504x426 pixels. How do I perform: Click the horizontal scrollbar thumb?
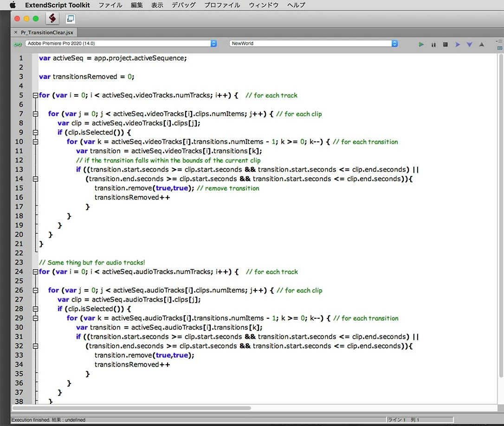pyautogui.click(x=132, y=408)
